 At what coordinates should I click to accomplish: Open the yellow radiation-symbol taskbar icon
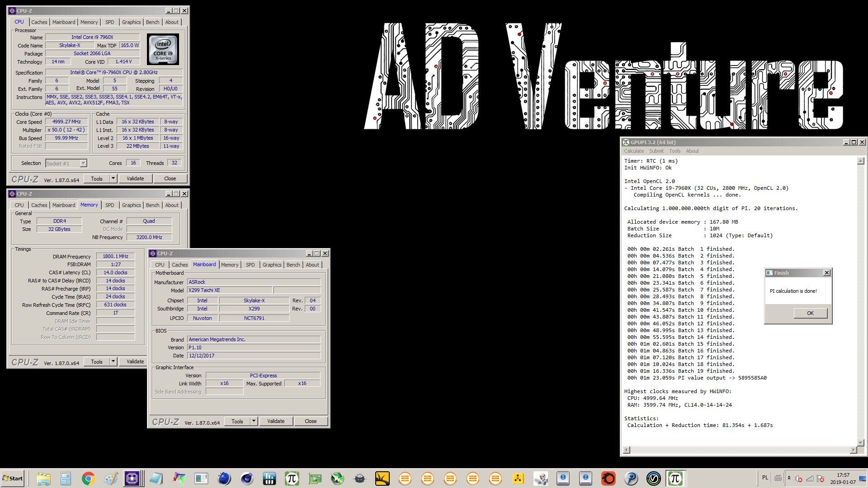518,479
